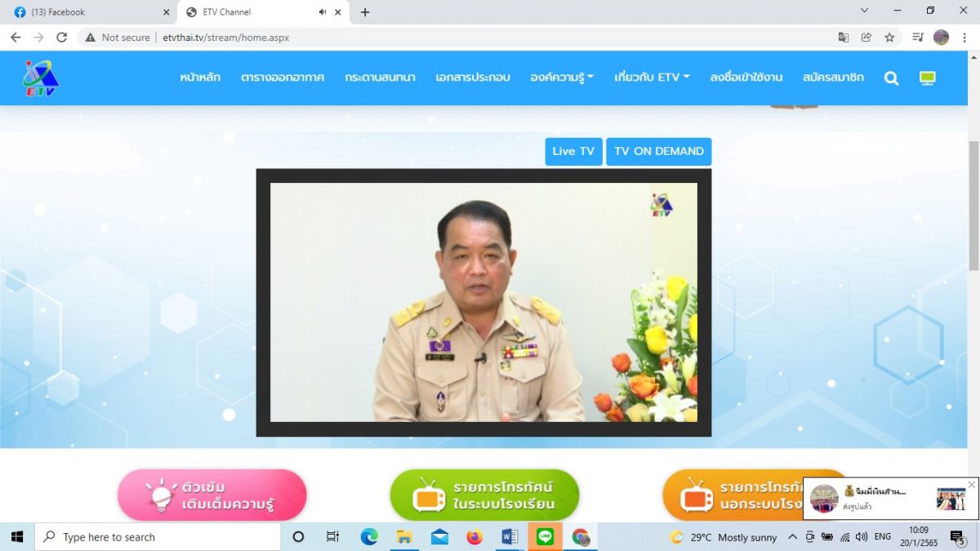Viewport: 980px width, 551px height.
Task: Mute the ETV Channel tab audio icon
Action: pyautogui.click(x=323, y=12)
